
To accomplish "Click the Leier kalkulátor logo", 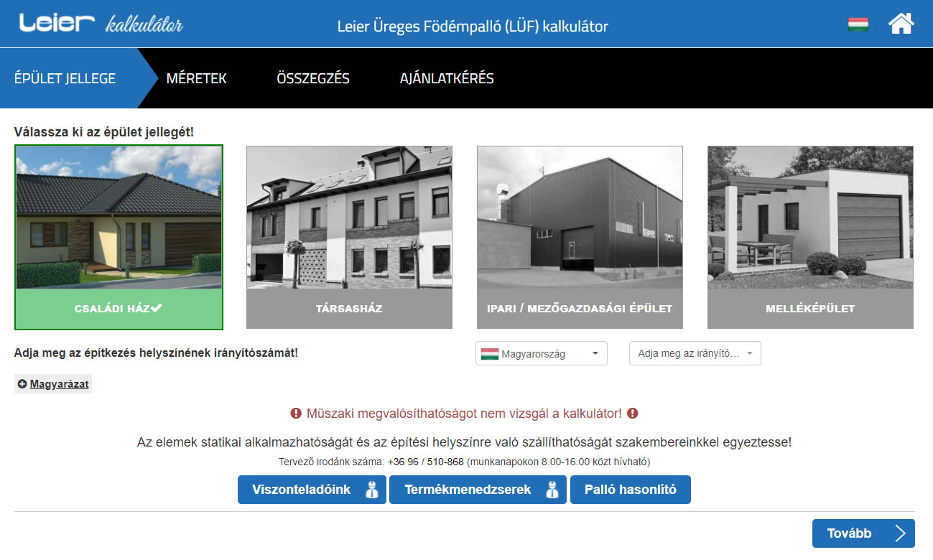I will pos(101,24).
